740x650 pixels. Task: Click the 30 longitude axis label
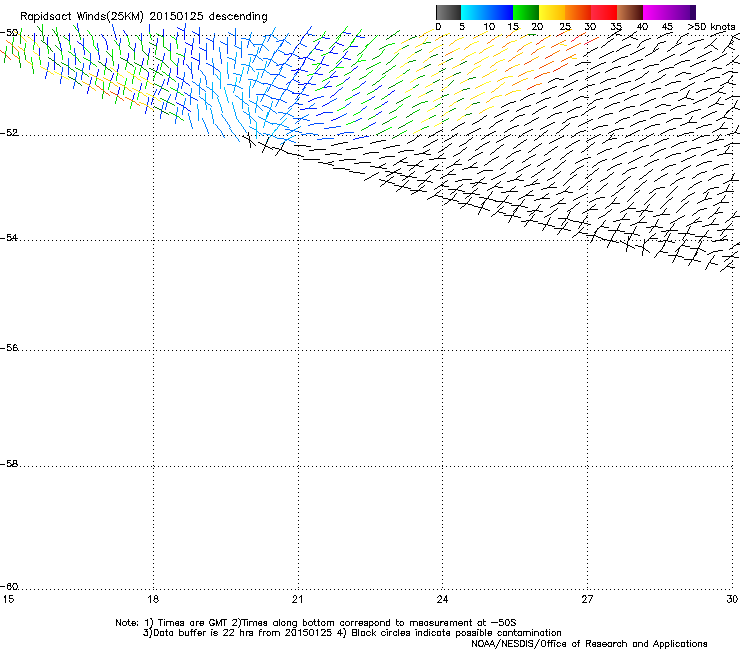click(732, 599)
